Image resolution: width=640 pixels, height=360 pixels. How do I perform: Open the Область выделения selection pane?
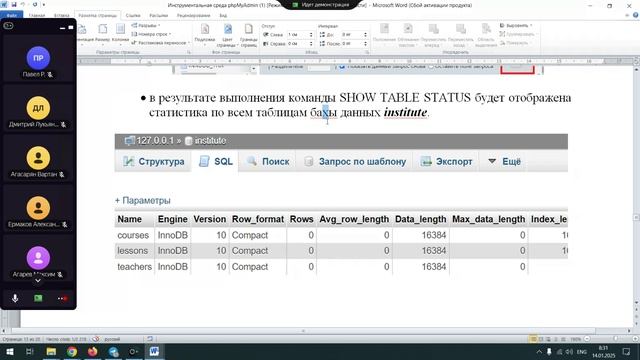(486, 35)
